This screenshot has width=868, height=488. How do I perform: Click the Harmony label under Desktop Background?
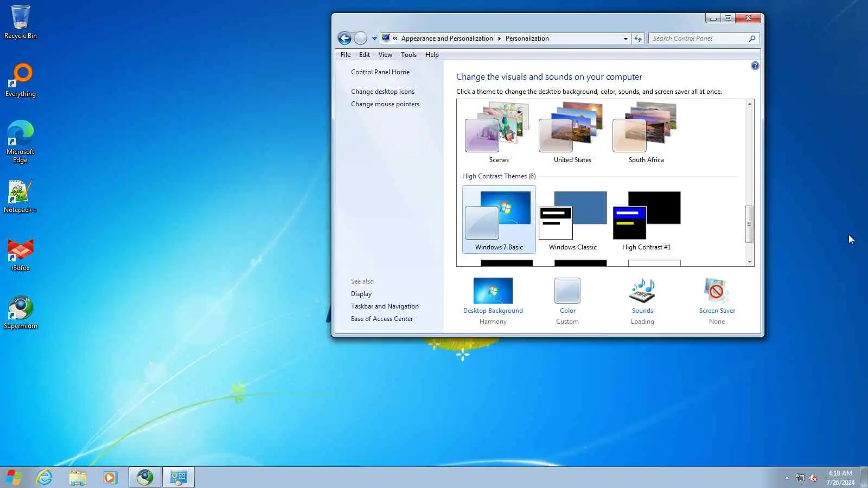(493, 322)
